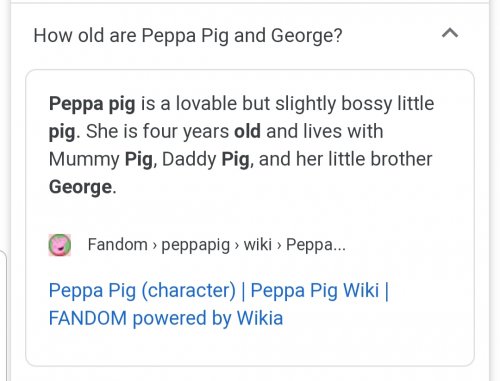Click the truncated 'Peppa...' breadcrumb segment

[316, 245]
